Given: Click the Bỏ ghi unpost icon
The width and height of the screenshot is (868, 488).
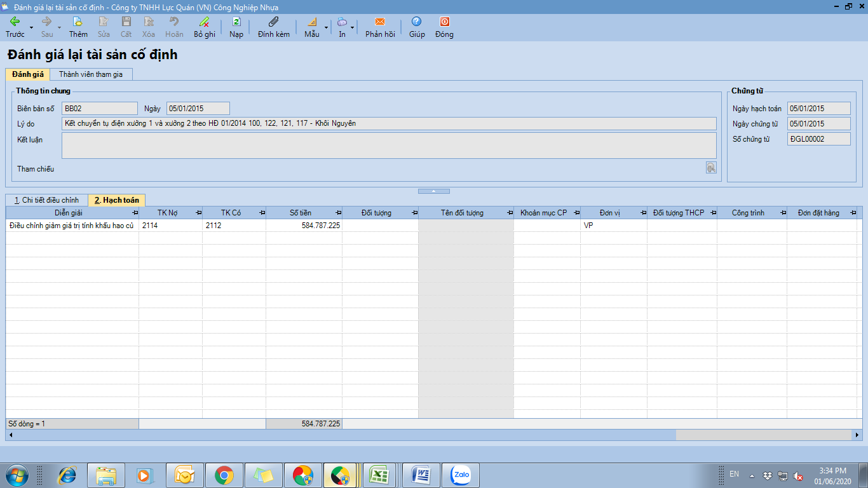Looking at the screenshot, I should 204,22.
